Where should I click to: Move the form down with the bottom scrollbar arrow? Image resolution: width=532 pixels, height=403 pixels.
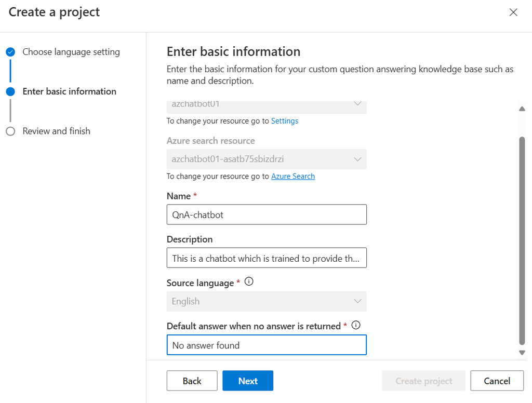pyautogui.click(x=522, y=353)
